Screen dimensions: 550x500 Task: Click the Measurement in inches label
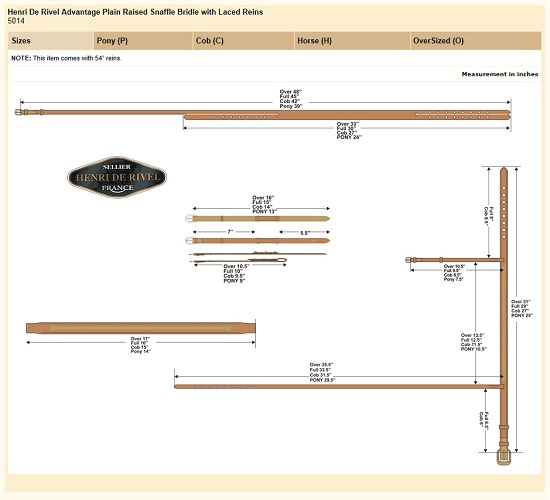pos(500,74)
